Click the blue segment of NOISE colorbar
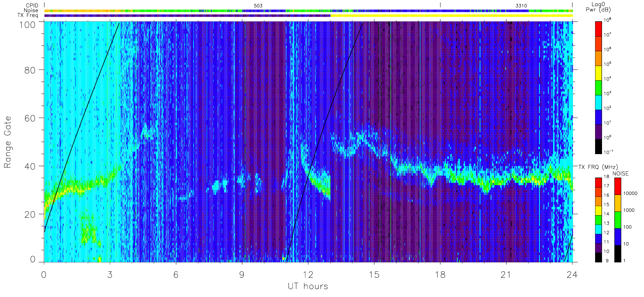Viewport: 644px width, 297px height. coord(618,237)
